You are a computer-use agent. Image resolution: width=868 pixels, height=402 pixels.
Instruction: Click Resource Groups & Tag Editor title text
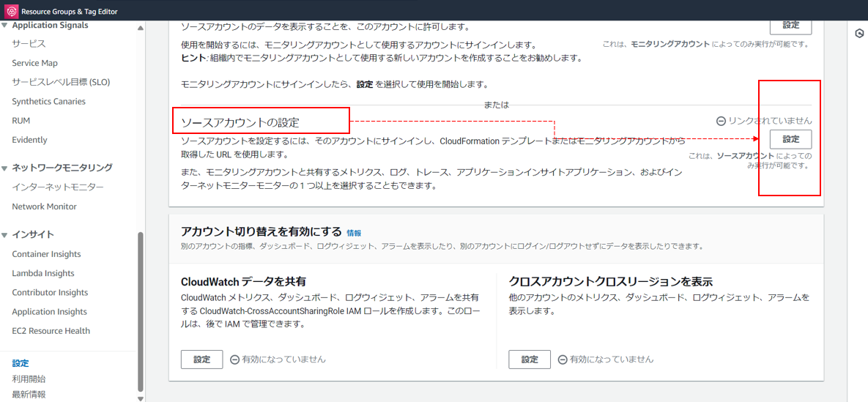click(x=69, y=11)
